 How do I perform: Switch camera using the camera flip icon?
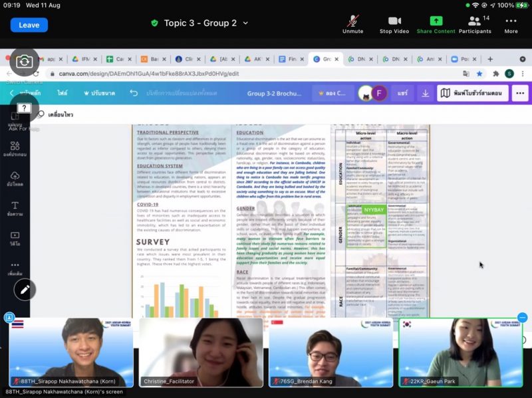pyautogui.click(x=24, y=62)
